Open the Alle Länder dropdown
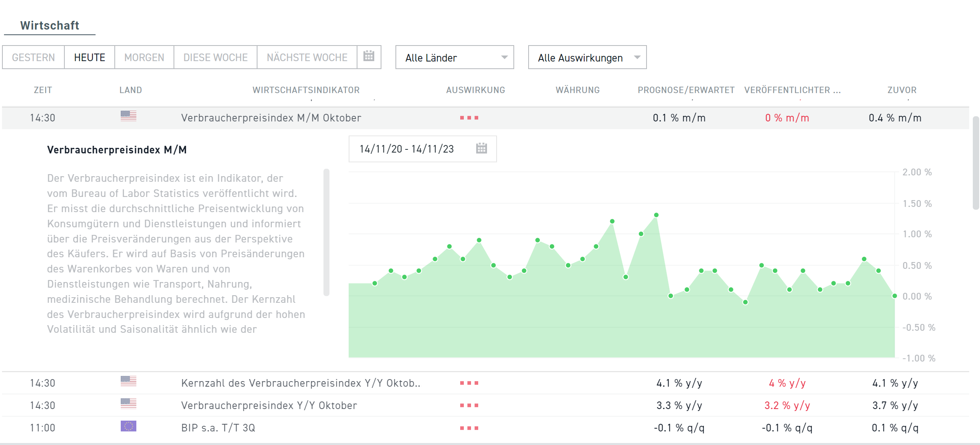 455,58
